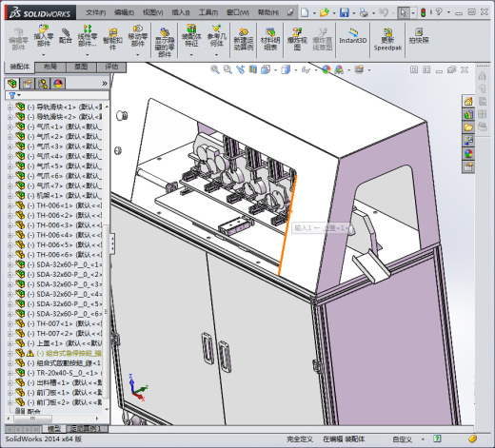Screen dimensions: 495x448
Task: Click the appearance color wheel icon
Action: (327, 69)
